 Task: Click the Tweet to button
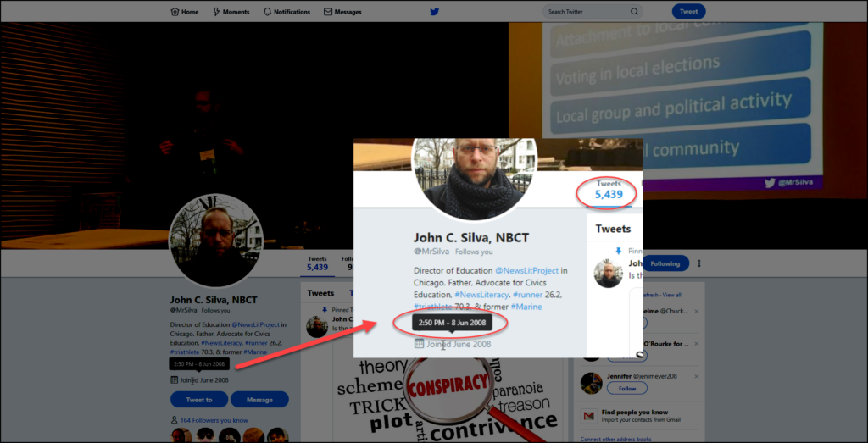(199, 400)
